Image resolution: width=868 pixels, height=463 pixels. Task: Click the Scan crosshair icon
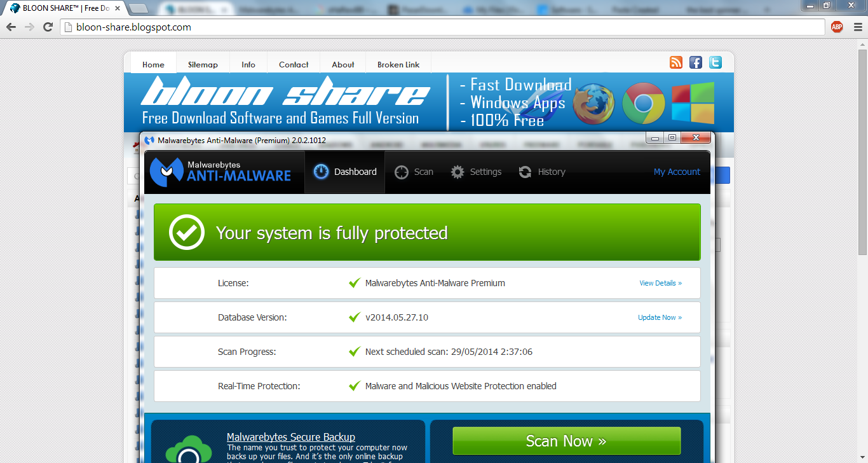point(402,172)
